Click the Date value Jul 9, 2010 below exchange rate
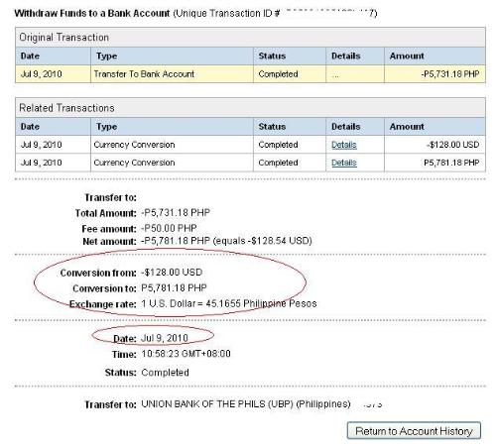Viewport: 496px width, 448px height. coord(165,338)
